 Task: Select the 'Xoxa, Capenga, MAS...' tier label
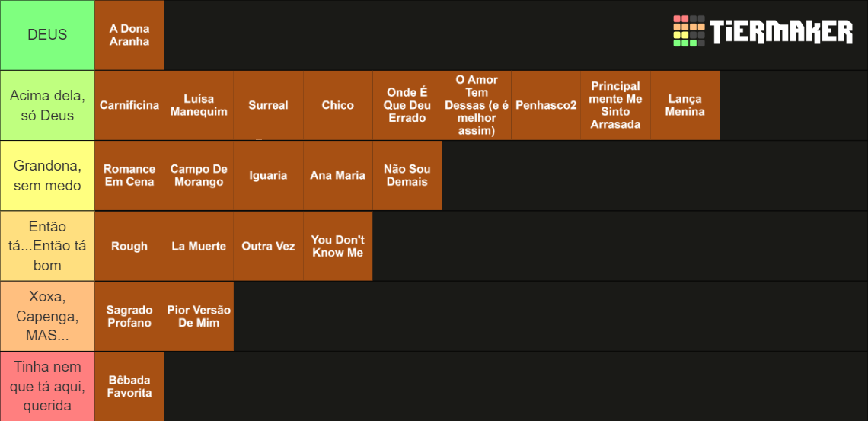(x=48, y=317)
